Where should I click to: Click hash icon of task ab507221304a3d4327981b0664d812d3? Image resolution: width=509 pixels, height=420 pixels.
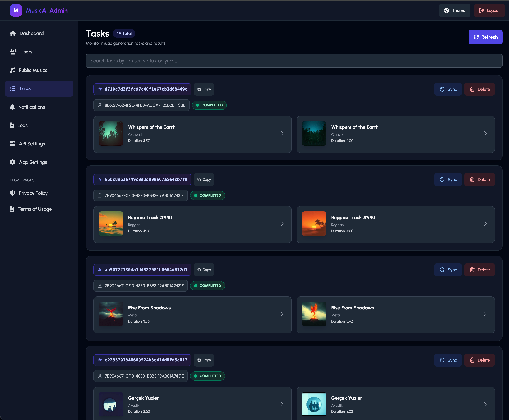pos(100,270)
